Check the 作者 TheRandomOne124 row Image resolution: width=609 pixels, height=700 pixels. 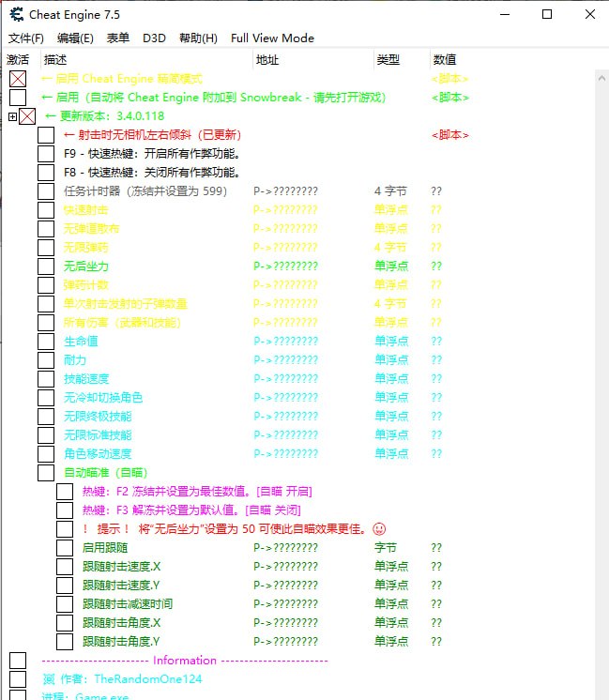(18, 679)
